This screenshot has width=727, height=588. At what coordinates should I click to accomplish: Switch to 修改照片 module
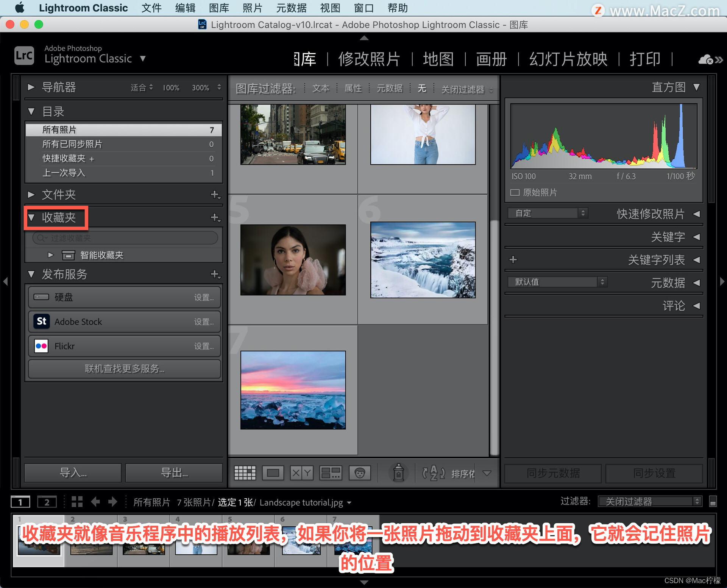coord(369,59)
